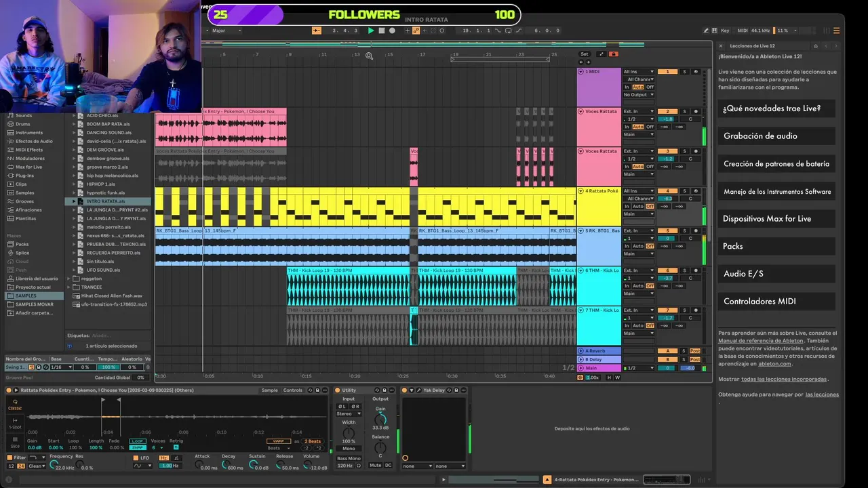This screenshot has width=868, height=488.
Task: Collapse track 4 Rattata Poké with its arrow
Action: click(580, 190)
